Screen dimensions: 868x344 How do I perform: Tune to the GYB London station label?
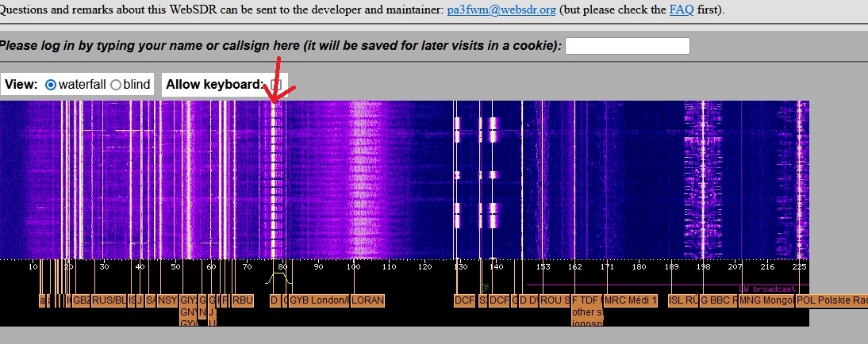pyautogui.click(x=319, y=300)
